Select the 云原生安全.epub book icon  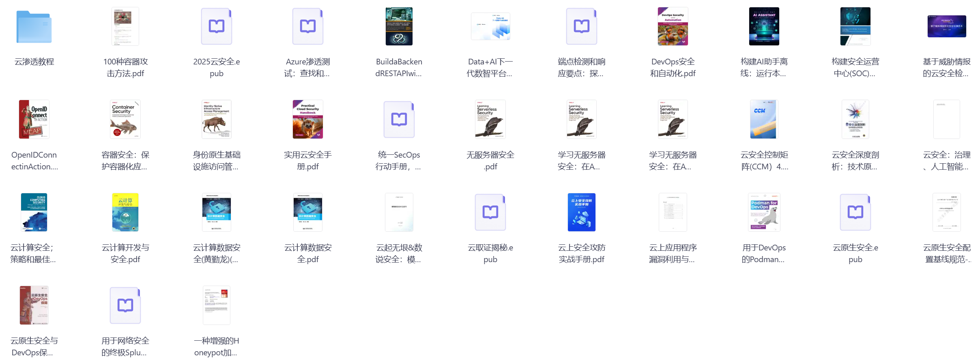[x=855, y=212]
